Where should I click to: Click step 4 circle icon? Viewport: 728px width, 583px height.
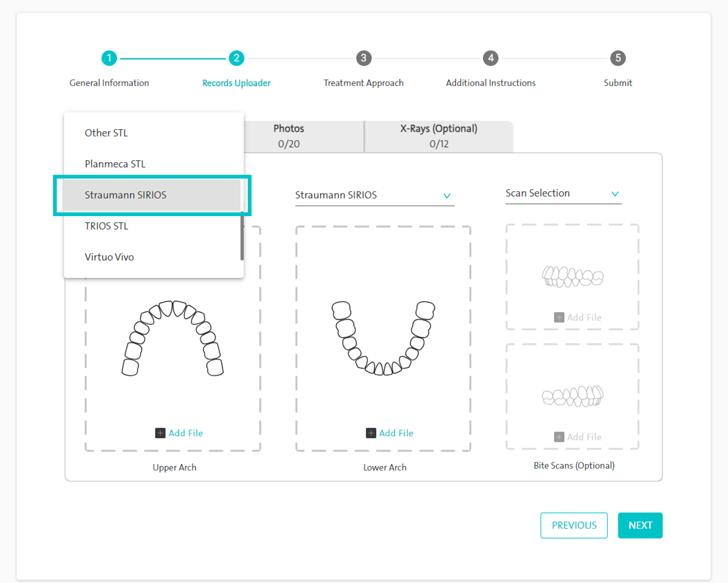(x=491, y=58)
